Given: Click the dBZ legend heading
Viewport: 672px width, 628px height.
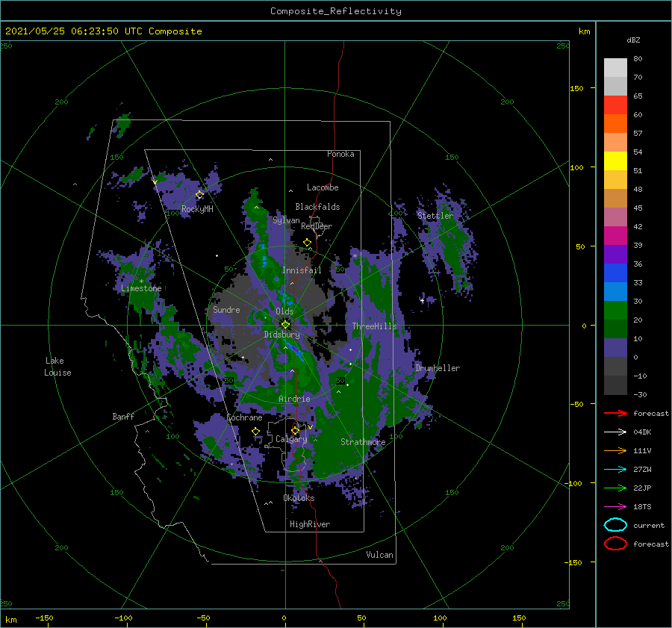Looking at the screenshot, I should 633,40.
